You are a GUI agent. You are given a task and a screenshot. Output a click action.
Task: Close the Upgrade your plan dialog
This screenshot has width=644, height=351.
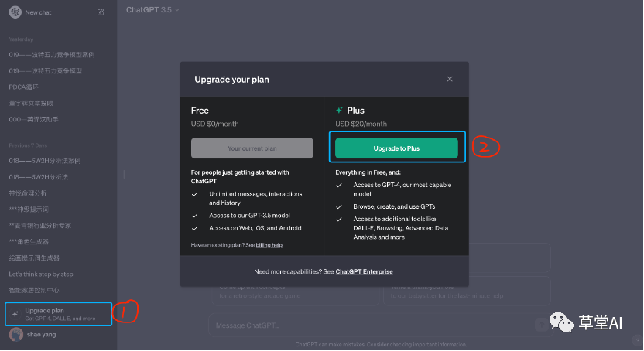click(x=450, y=79)
